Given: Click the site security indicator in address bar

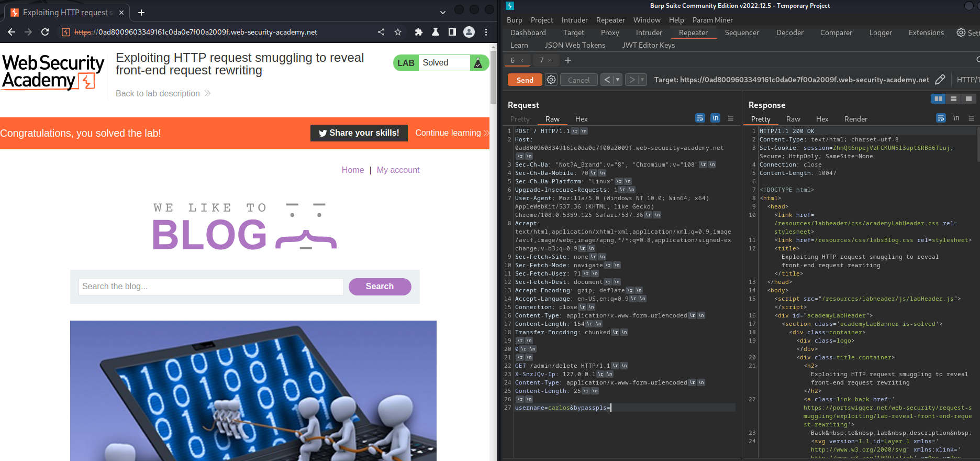Looking at the screenshot, I should pos(66,32).
